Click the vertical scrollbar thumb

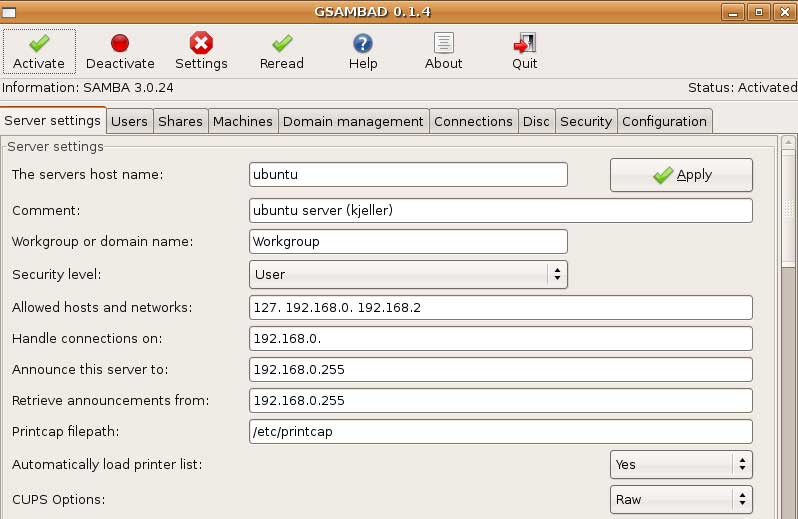788,208
